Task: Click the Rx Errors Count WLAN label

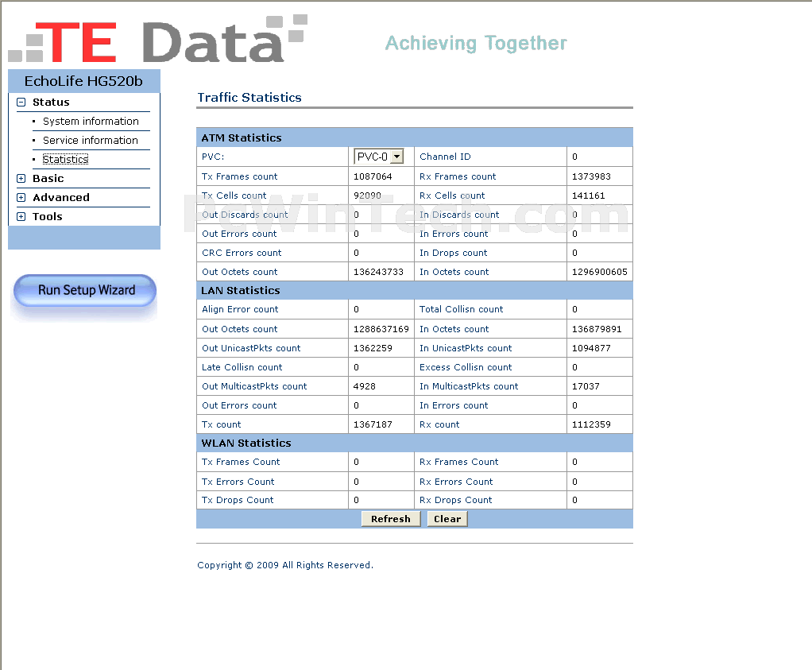Action: pyautogui.click(x=456, y=482)
